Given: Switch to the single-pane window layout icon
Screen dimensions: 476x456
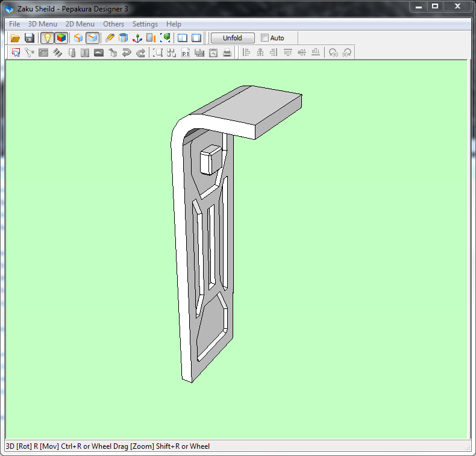Looking at the screenshot, I should pos(196,38).
